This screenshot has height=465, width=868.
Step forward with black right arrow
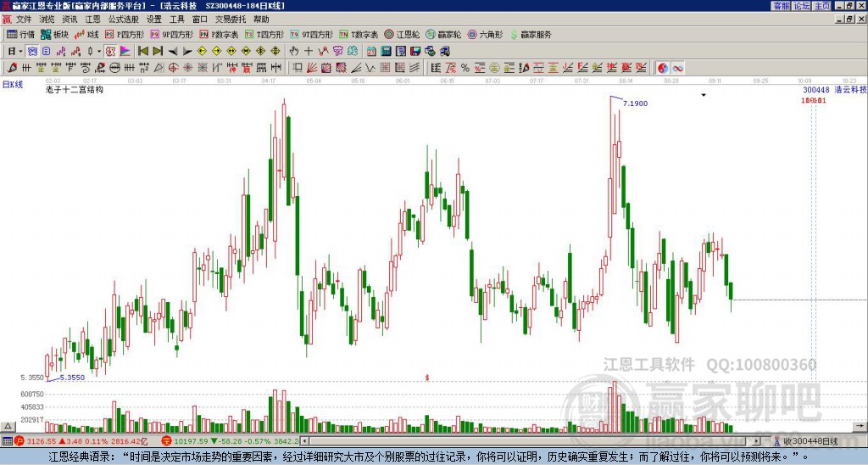point(187,52)
